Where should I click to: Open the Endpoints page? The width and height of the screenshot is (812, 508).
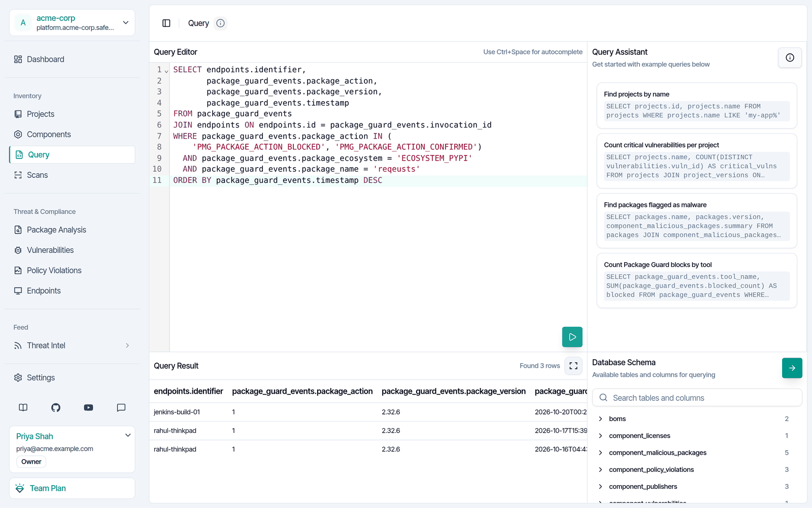tap(72, 291)
